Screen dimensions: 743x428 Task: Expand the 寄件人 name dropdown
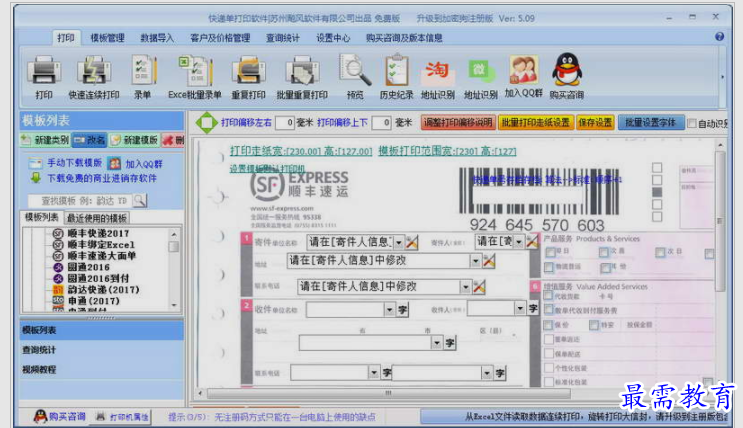(x=519, y=242)
